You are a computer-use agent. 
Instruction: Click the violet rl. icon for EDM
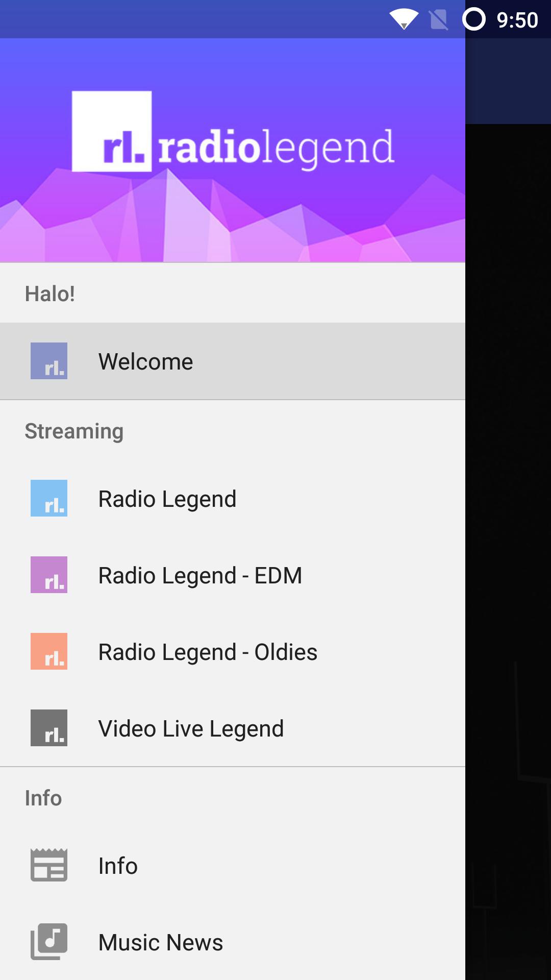(49, 575)
